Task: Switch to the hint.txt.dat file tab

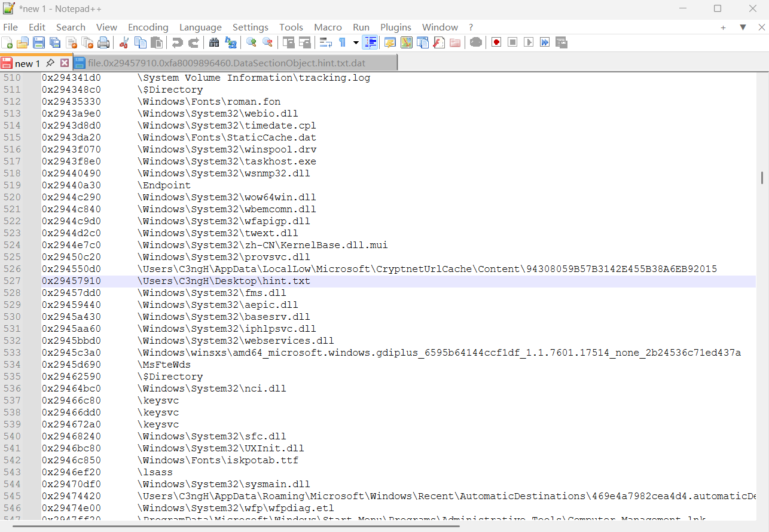Action: [226, 63]
